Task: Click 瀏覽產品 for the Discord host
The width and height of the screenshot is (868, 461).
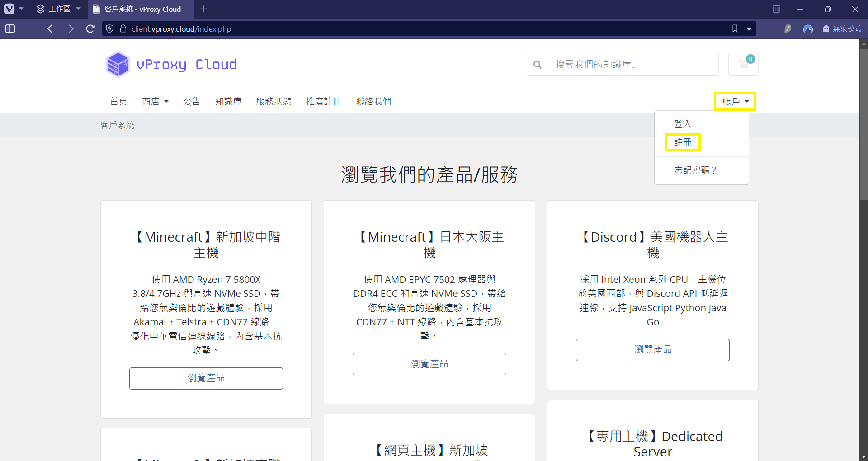Action: [x=652, y=349]
